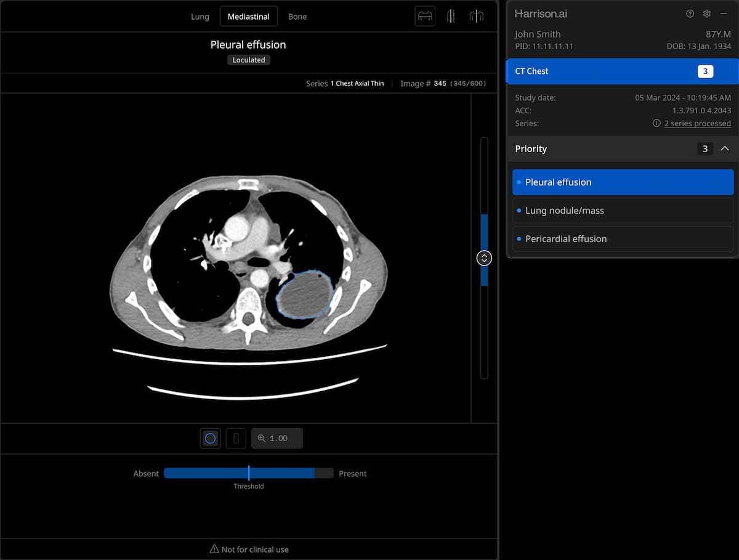The width and height of the screenshot is (739, 560).
Task: Toggle the Loculated finding label
Action: (248, 60)
